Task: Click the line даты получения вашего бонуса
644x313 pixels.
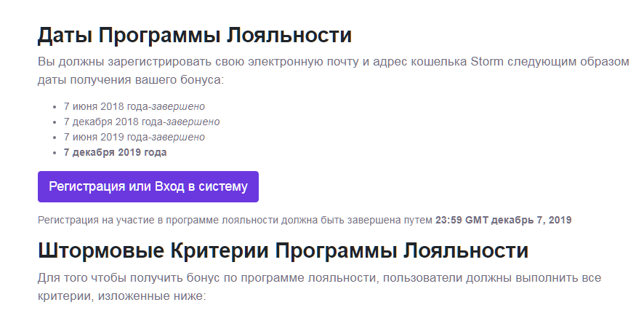Action: click(x=131, y=79)
